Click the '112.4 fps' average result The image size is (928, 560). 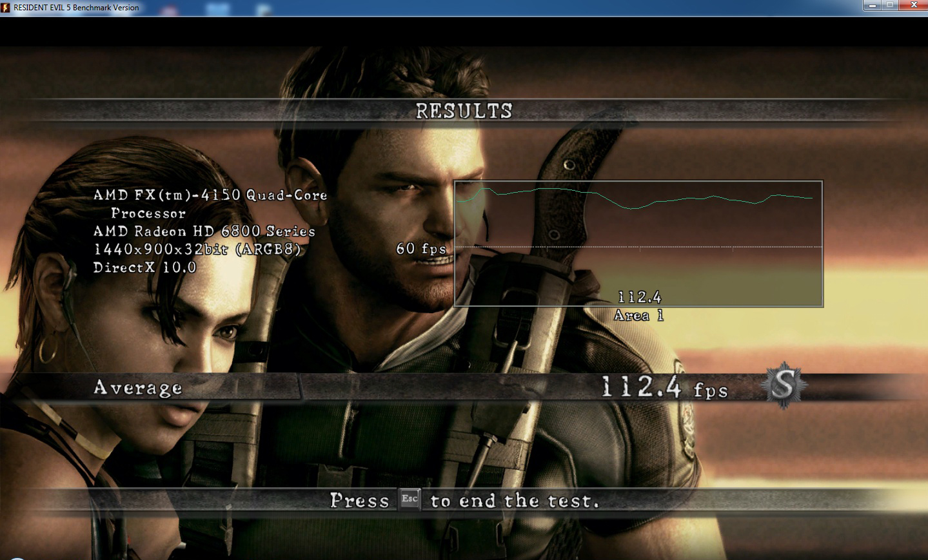(664, 387)
